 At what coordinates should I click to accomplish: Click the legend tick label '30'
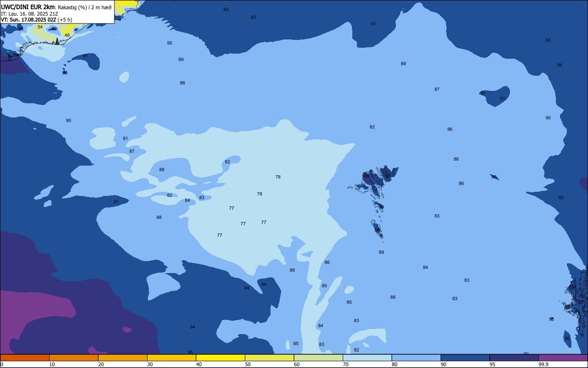(150, 364)
